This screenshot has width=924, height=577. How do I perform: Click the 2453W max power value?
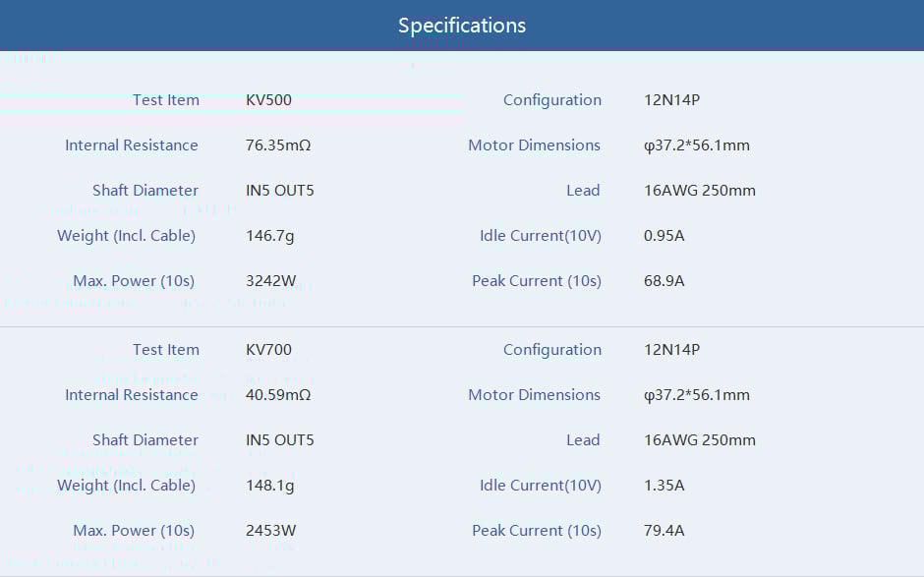[270, 531]
